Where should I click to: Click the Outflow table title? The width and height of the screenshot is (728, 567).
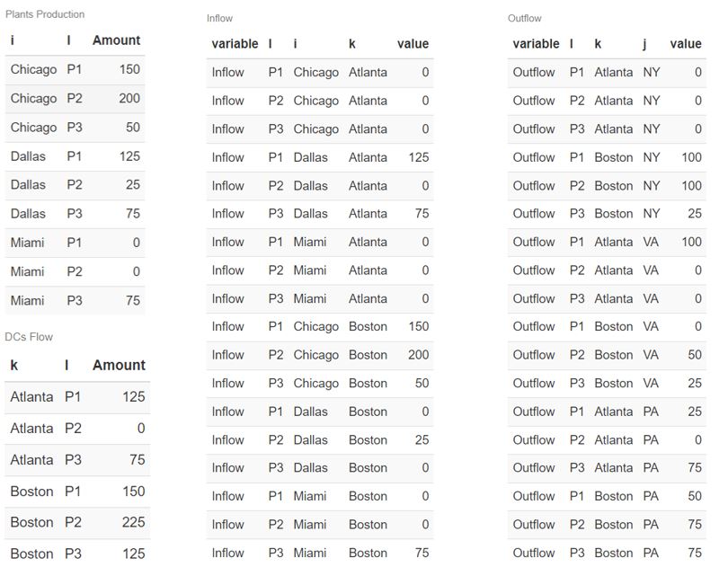tap(525, 19)
